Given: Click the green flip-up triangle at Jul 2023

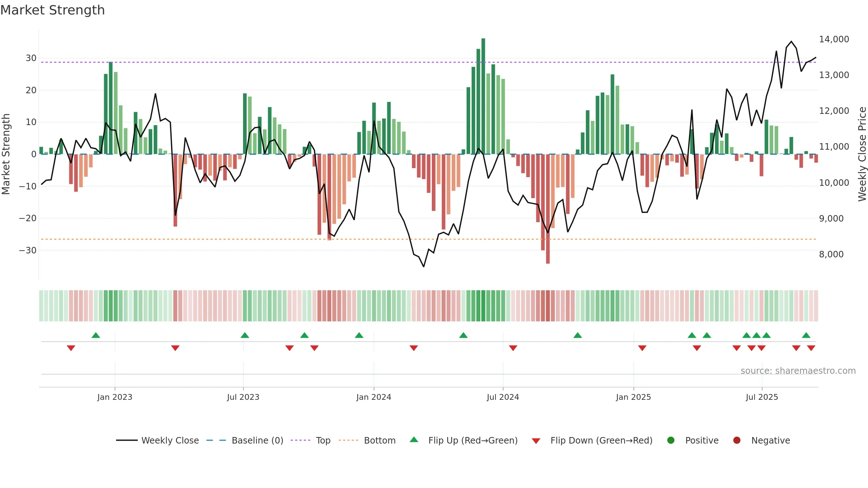Looking at the screenshot, I should (x=245, y=335).
